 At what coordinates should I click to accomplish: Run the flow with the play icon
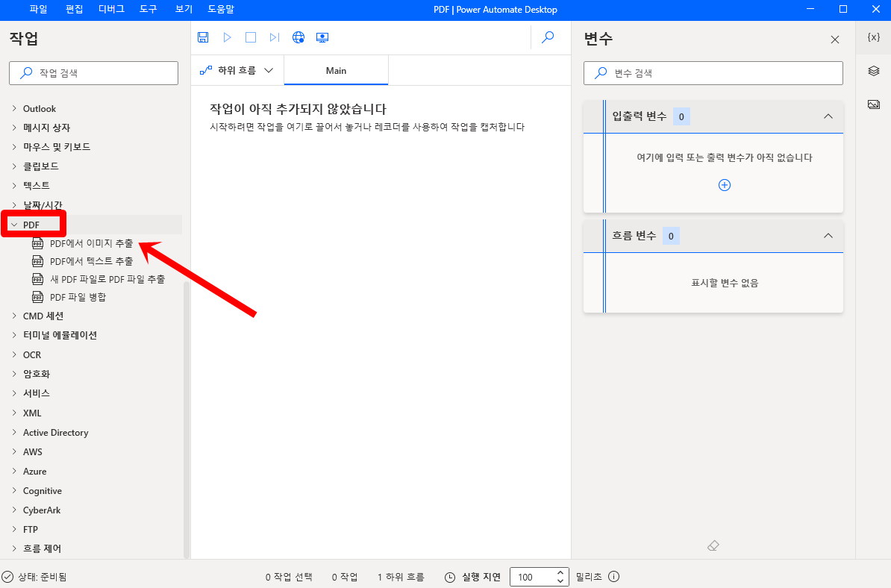227,37
